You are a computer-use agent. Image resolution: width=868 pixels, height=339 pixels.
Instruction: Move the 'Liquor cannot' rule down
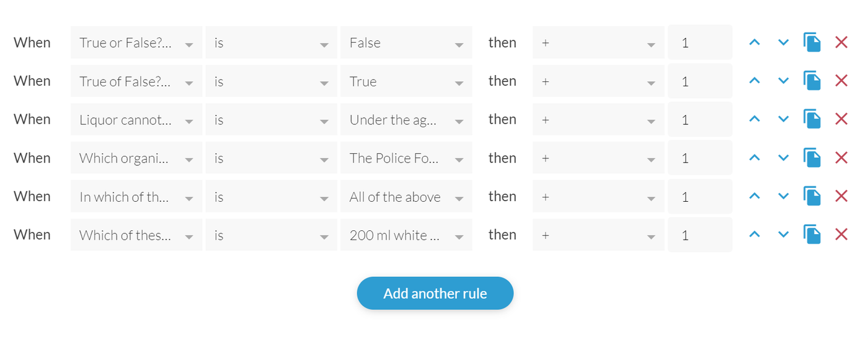tap(783, 119)
